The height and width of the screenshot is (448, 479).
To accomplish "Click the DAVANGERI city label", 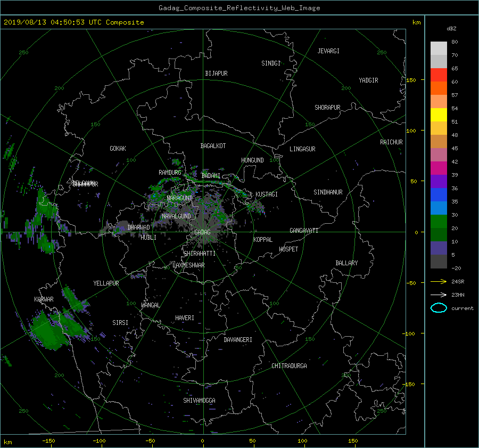I will coord(238,340).
